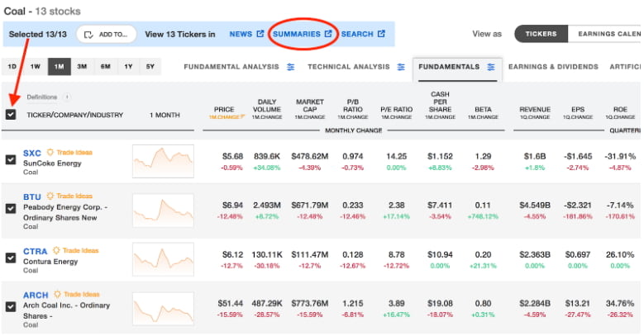This screenshot has height=336, width=644.
Task: Select the 1W time range
Action: pos(36,67)
